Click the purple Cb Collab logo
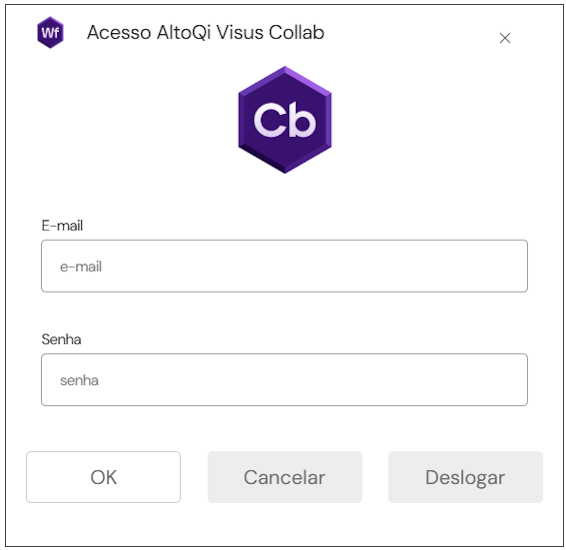The width and height of the screenshot is (566, 550). (x=285, y=120)
